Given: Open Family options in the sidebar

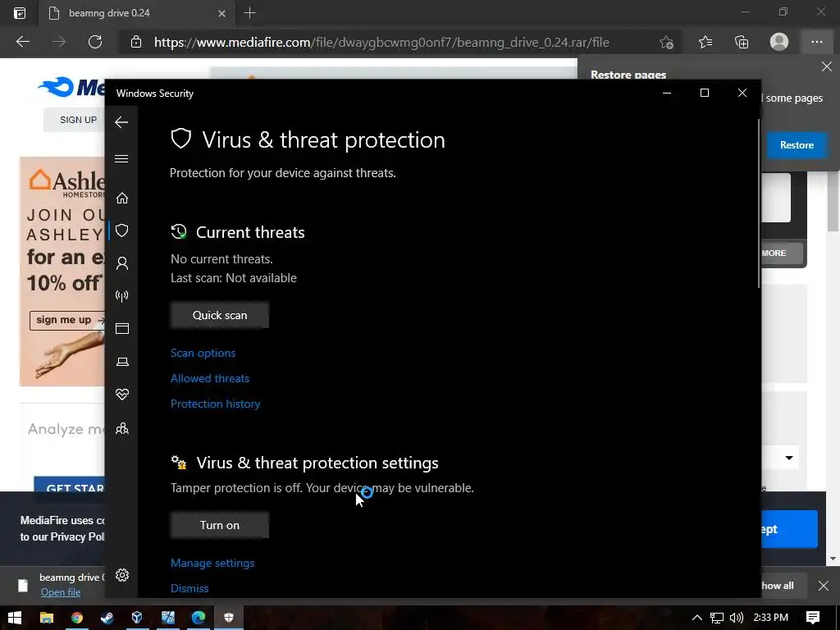Looking at the screenshot, I should [x=122, y=428].
